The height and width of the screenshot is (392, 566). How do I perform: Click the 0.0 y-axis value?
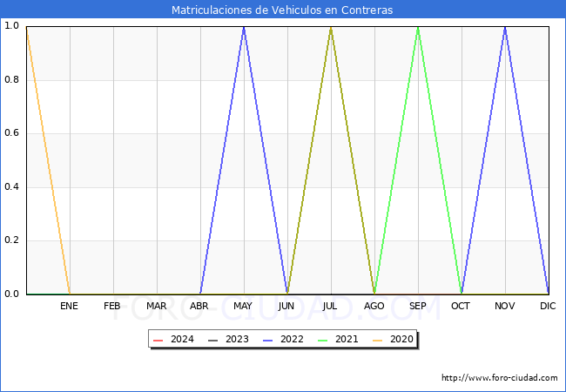coord(11,294)
